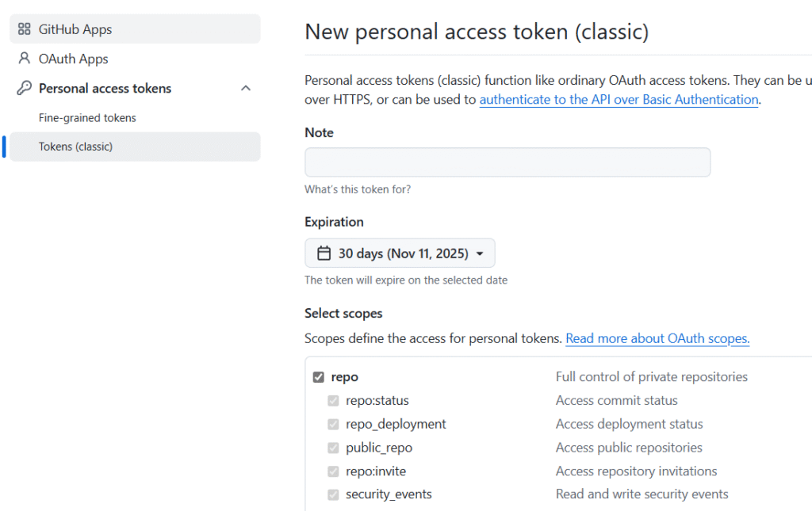Viewport: 812px width, 511px height.
Task: Open the GitHub Apps sidebar item
Action: pyautogui.click(x=75, y=29)
